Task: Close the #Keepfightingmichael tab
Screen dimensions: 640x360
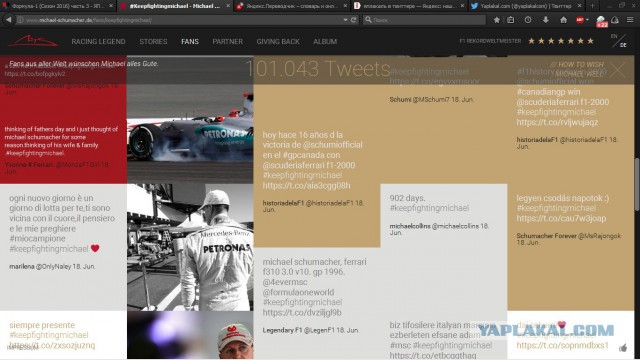Action: click(x=228, y=6)
